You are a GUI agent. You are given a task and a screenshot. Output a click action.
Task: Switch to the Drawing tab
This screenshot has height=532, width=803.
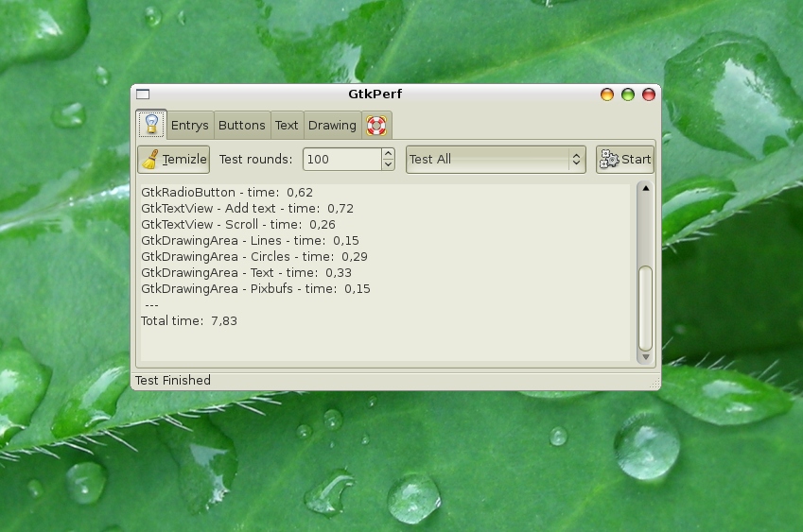(x=332, y=126)
